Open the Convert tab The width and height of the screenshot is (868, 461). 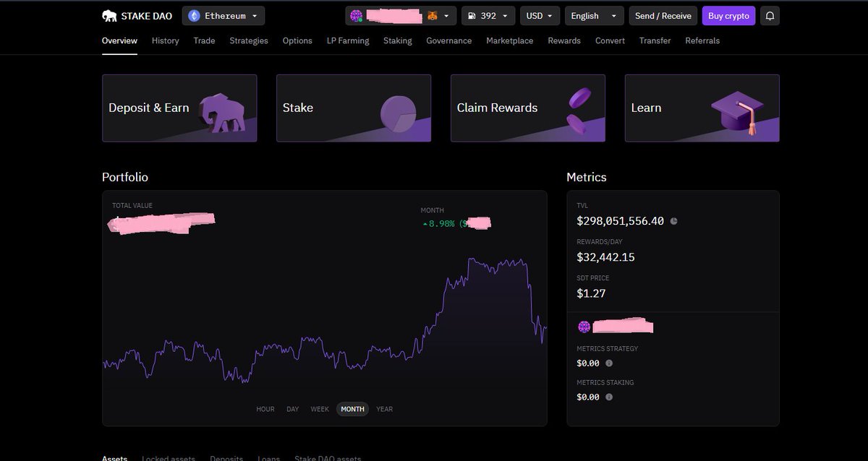(x=610, y=40)
